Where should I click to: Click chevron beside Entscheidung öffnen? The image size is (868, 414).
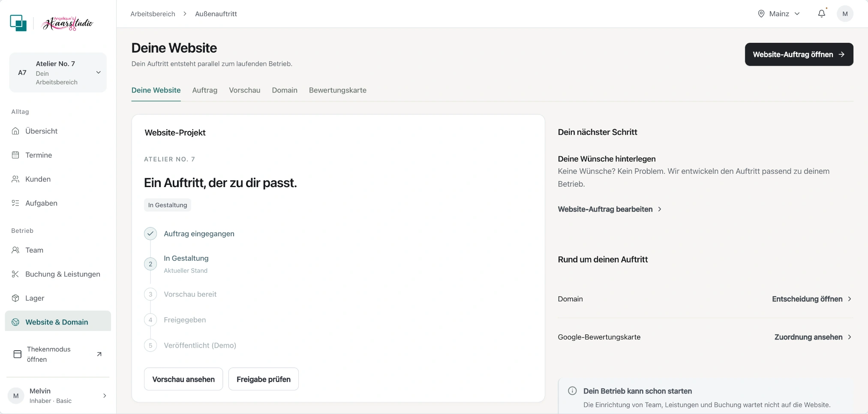850,299
